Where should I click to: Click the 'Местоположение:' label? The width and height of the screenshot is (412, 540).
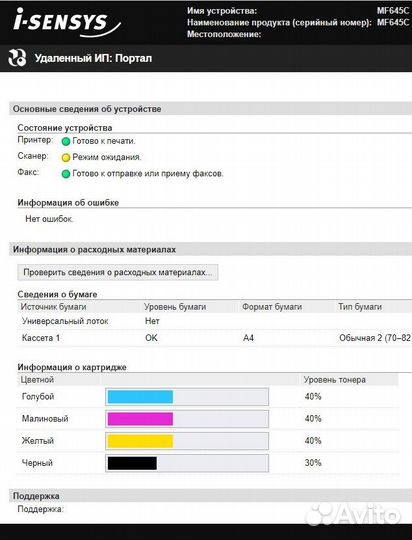(224, 34)
